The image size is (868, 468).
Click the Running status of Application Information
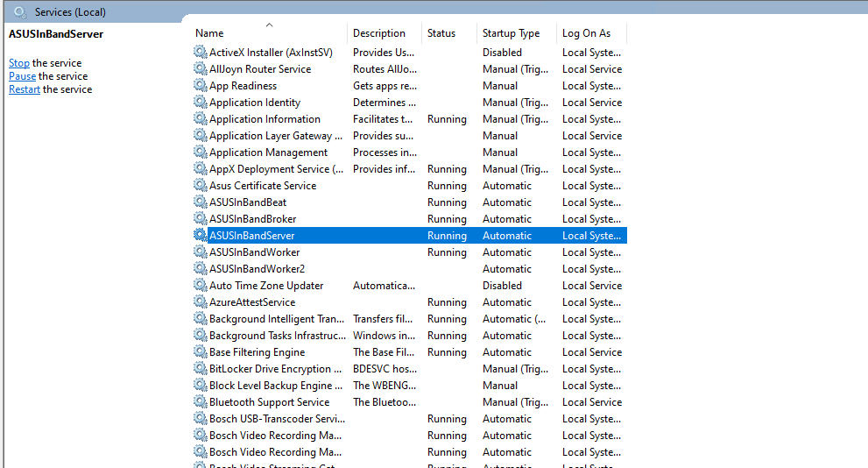447,119
